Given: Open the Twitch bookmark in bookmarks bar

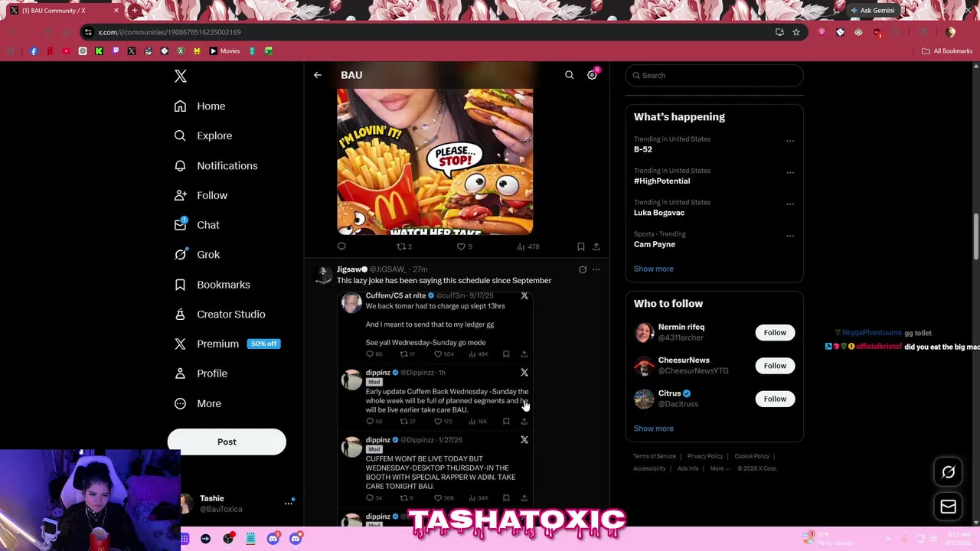Looking at the screenshot, I should click(x=116, y=51).
